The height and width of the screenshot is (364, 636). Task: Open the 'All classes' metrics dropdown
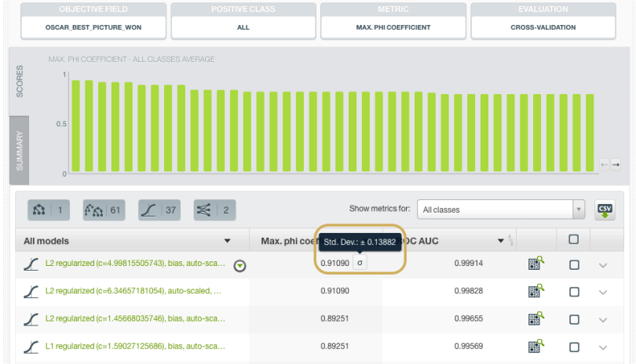click(501, 209)
